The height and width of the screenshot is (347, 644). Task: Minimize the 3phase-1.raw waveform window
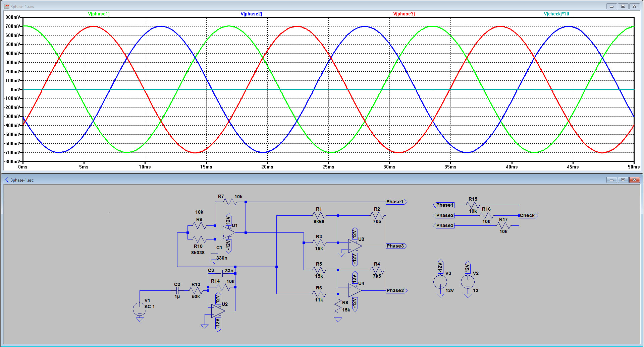point(611,6)
